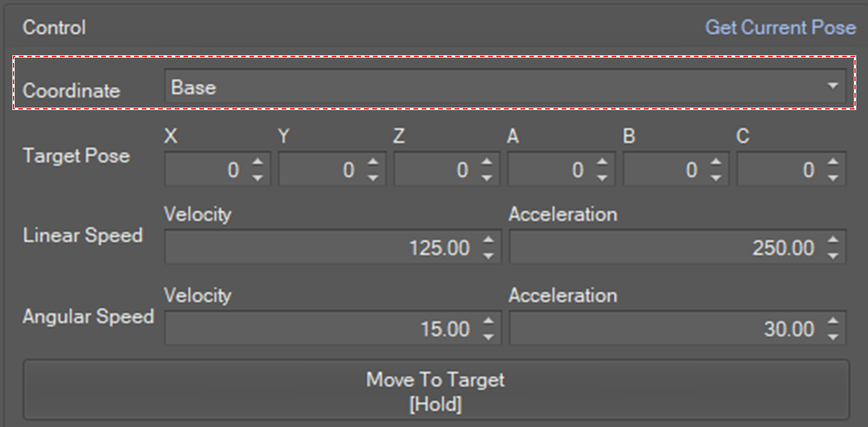Decrease Target Pose A value
Viewport: 868px width, 427px height.
602,178
